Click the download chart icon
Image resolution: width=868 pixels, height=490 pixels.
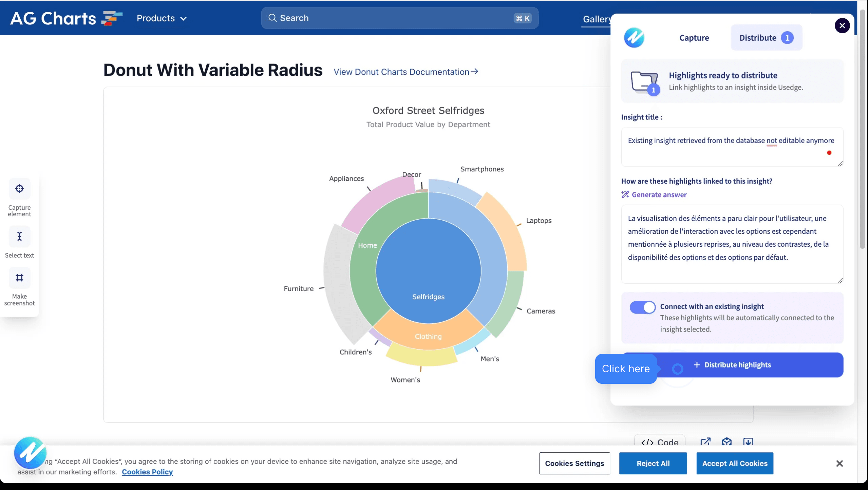pos(748,442)
